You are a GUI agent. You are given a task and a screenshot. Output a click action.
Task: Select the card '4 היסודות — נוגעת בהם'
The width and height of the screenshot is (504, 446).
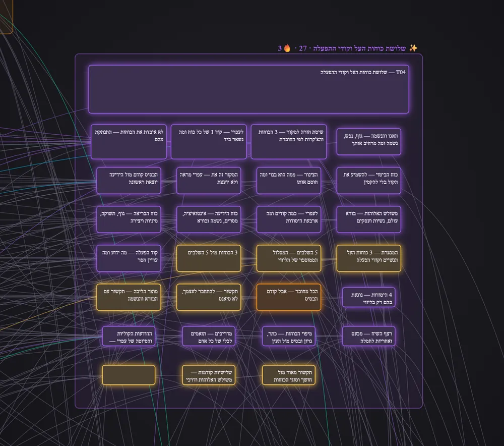[369, 297]
